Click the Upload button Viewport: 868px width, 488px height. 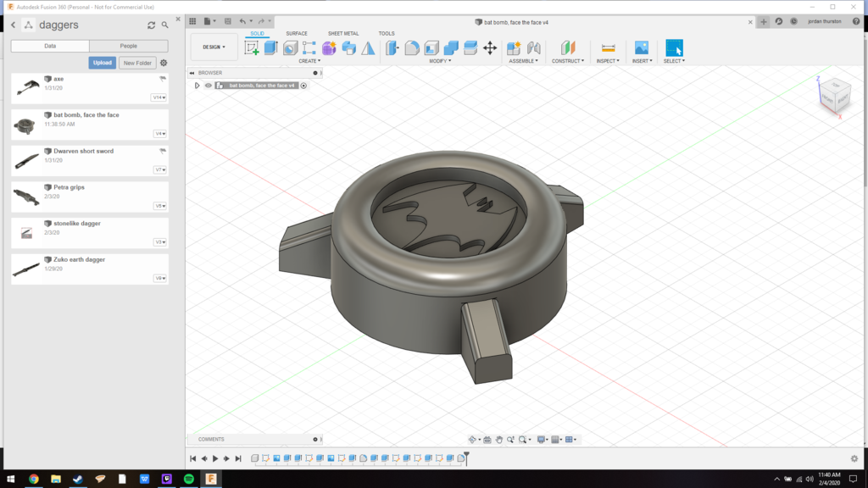103,63
